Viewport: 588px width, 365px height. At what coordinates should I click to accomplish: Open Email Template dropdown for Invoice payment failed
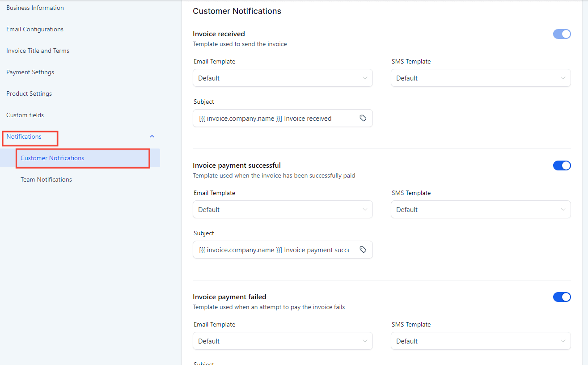(283, 341)
